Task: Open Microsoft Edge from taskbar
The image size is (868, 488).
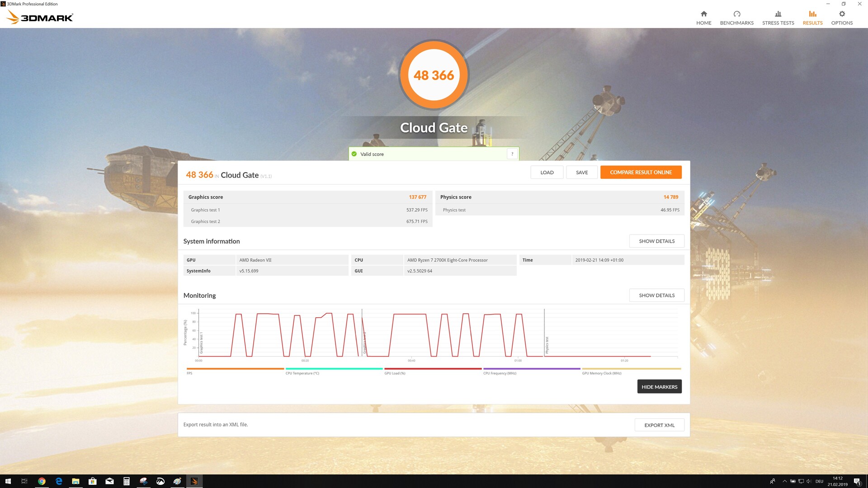Action: 59,481
